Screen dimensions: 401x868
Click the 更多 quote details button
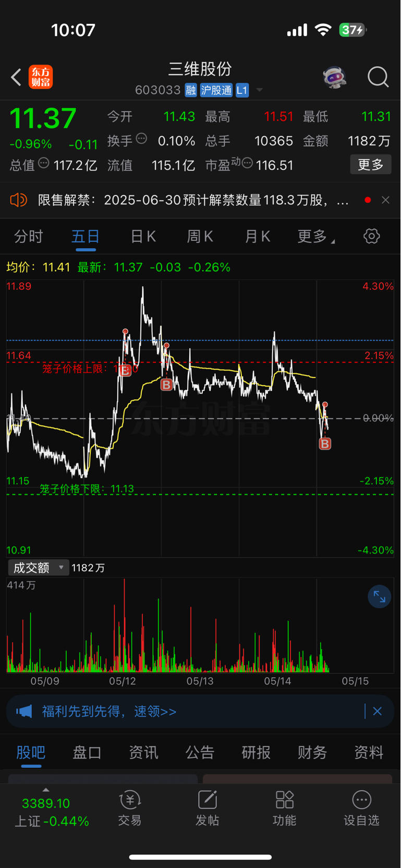371,165
